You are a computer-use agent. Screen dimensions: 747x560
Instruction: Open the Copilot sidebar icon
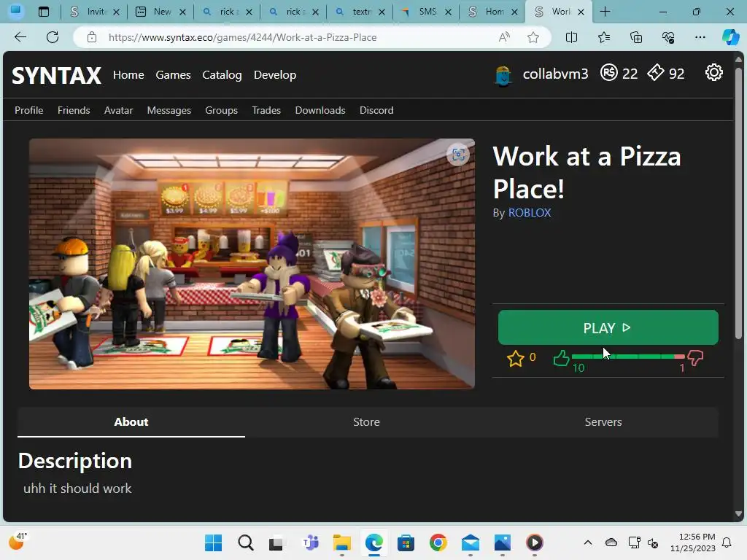coord(730,37)
